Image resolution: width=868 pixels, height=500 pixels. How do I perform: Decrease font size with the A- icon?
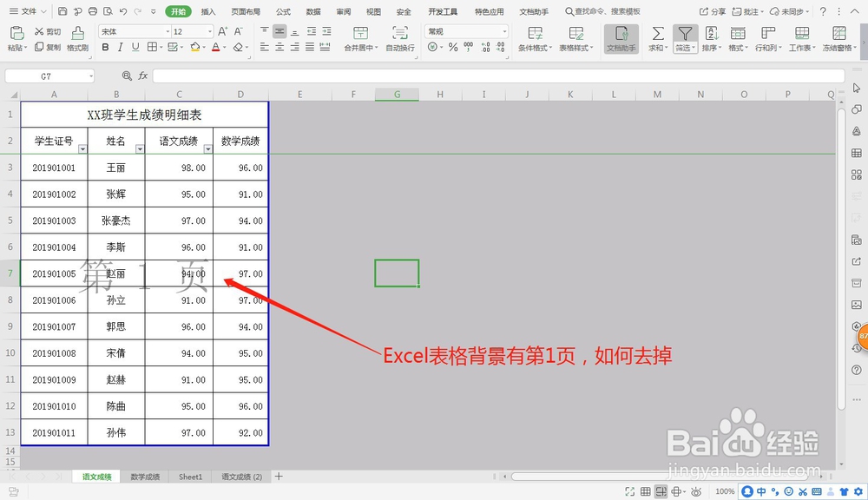pyautogui.click(x=238, y=31)
